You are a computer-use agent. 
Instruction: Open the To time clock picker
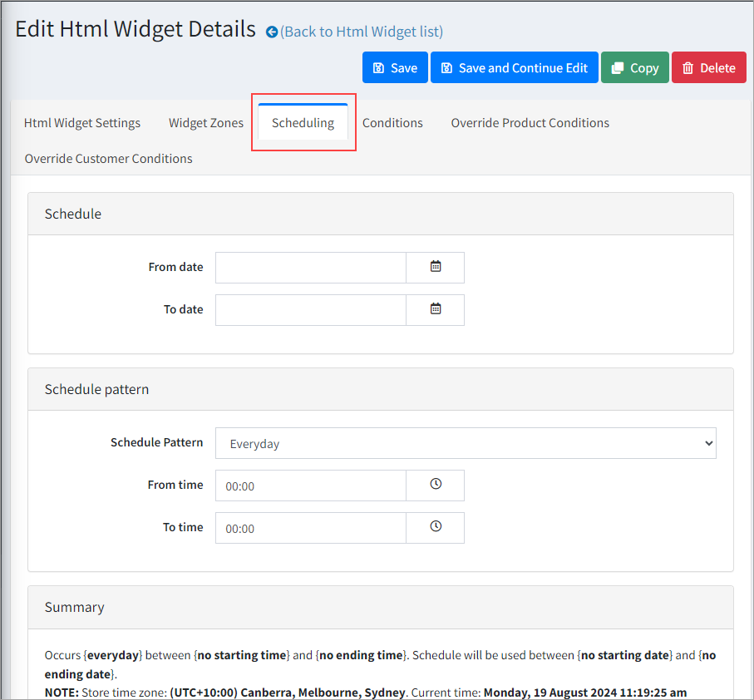pyautogui.click(x=435, y=527)
